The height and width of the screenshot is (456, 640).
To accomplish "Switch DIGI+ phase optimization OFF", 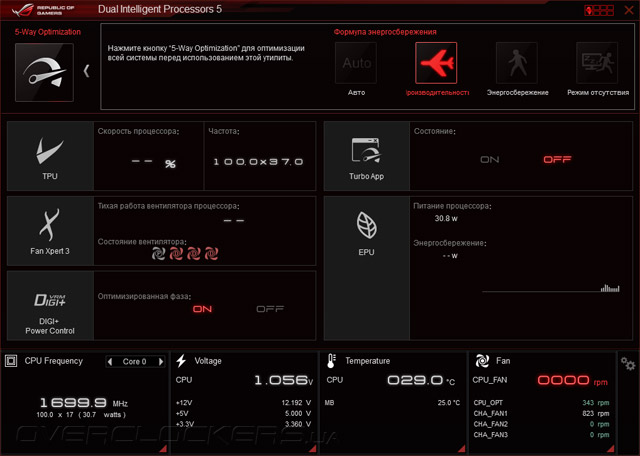I will (x=270, y=309).
